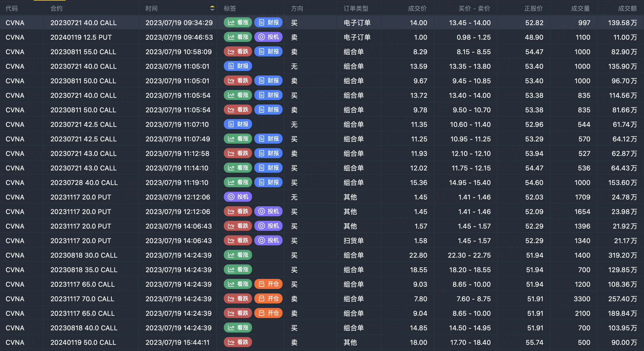Click the 标签 column header

point(230,8)
